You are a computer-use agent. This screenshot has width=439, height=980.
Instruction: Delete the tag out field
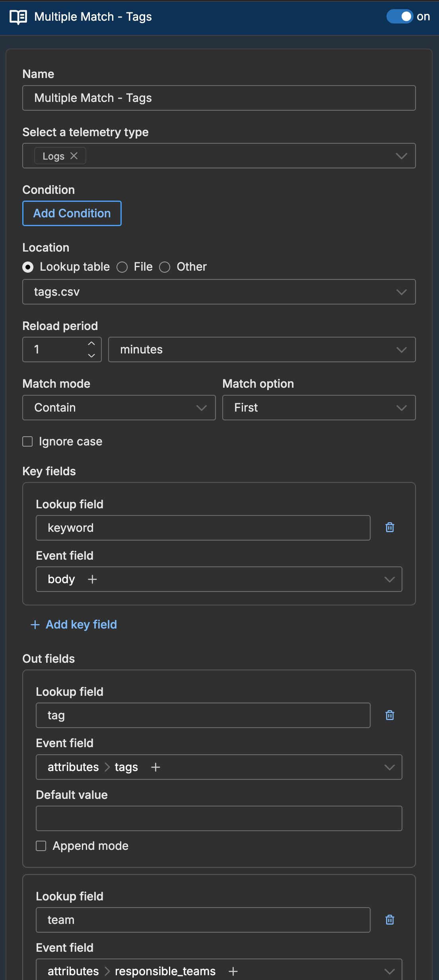click(x=390, y=715)
